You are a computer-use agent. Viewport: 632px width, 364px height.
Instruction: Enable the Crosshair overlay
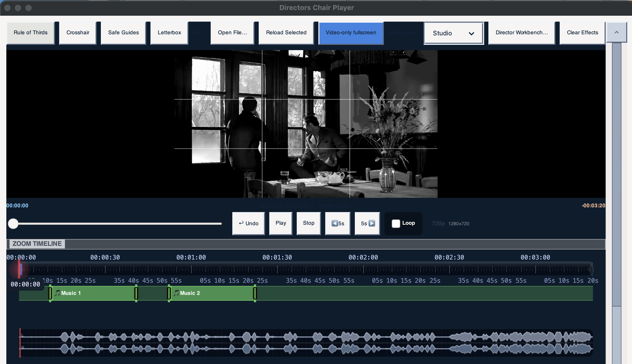(x=78, y=33)
